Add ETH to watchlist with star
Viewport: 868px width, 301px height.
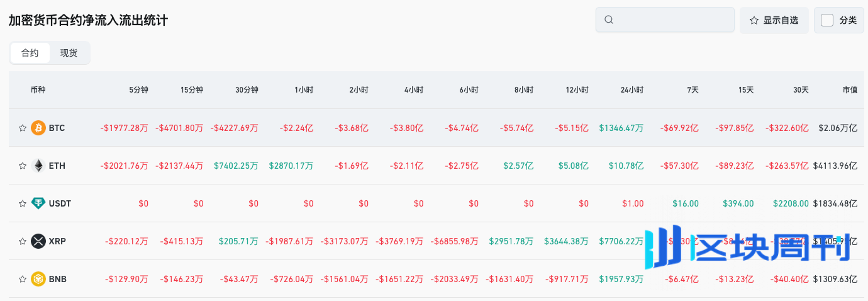click(x=23, y=166)
